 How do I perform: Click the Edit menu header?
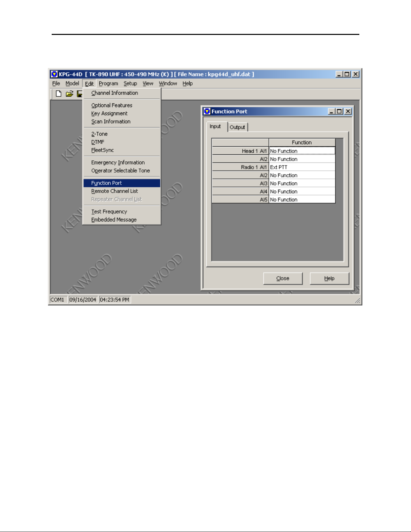coord(89,84)
